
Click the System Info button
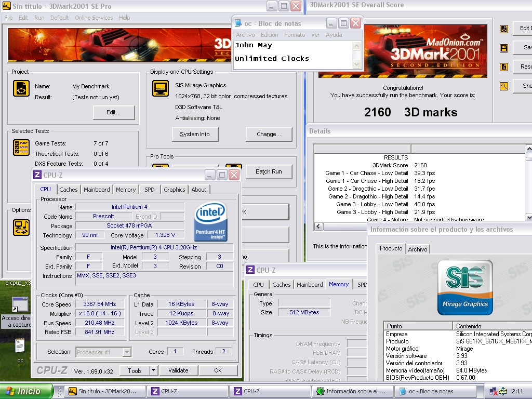tap(195, 134)
